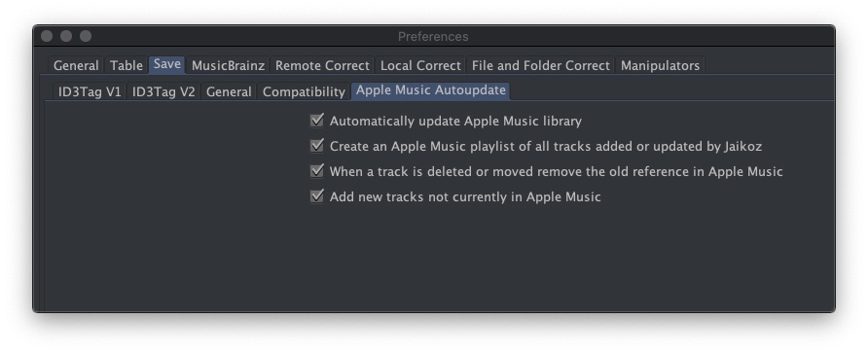Open the ID3Tag V1 sub-tab
The image size is (868, 353).
[x=90, y=91]
